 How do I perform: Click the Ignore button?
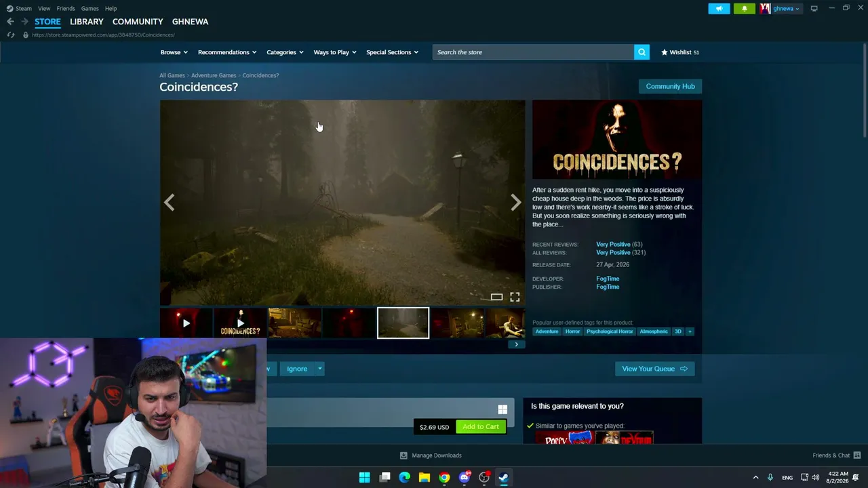point(297,369)
